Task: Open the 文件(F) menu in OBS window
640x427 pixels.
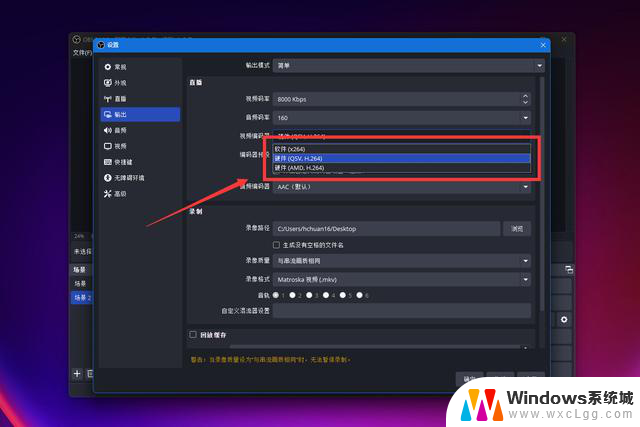Action: pos(82,53)
